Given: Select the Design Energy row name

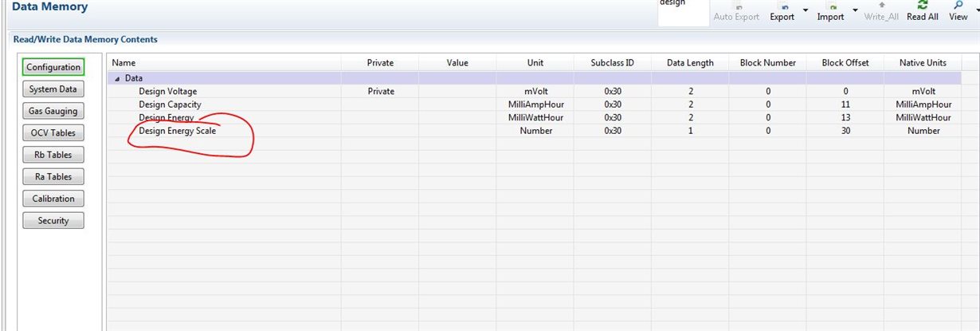Looking at the screenshot, I should [167, 117].
